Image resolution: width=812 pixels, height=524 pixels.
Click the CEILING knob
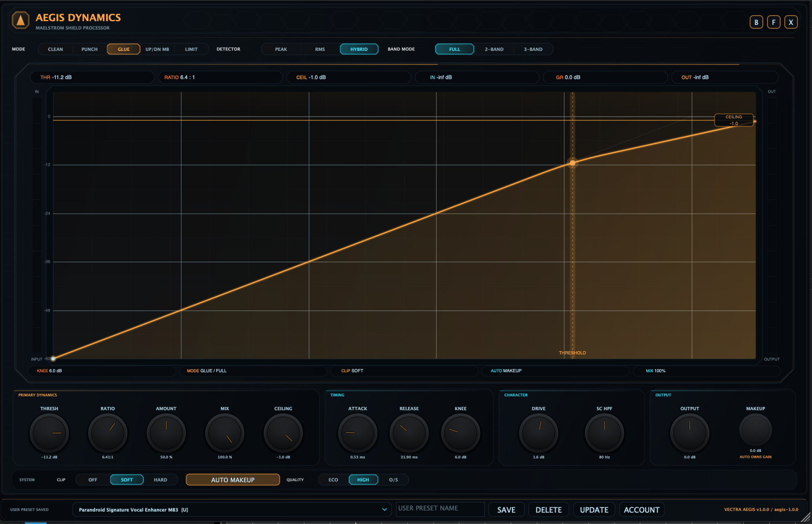[283, 433]
